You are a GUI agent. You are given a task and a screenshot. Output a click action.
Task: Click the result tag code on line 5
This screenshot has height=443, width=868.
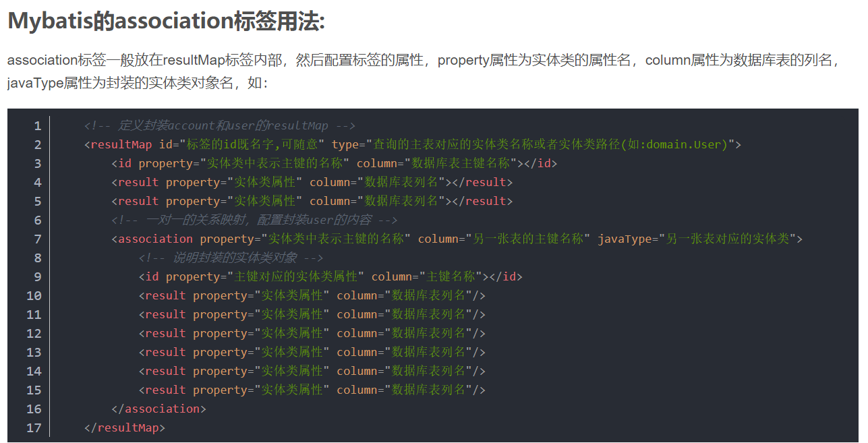[x=312, y=201]
